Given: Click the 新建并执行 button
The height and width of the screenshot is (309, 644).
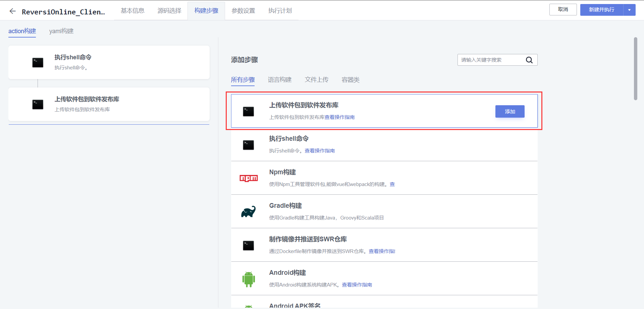Looking at the screenshot, I should pyautogui.click(x=601, y=10).
